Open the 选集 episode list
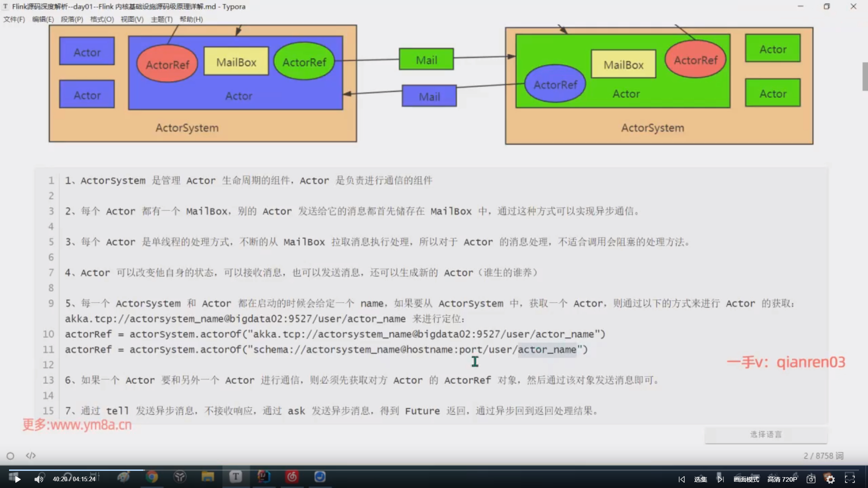This screenshot has width=868, height=488. point(701,479)
